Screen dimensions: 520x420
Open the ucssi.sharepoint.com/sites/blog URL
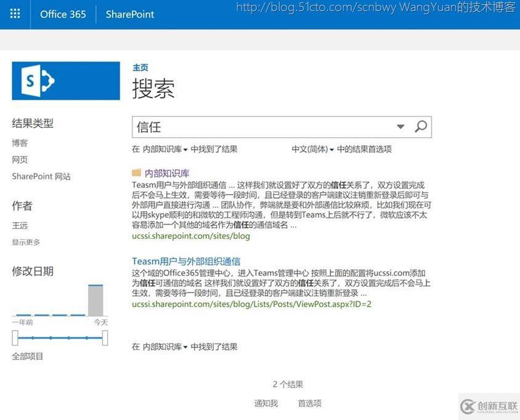(x=191, y=236)
